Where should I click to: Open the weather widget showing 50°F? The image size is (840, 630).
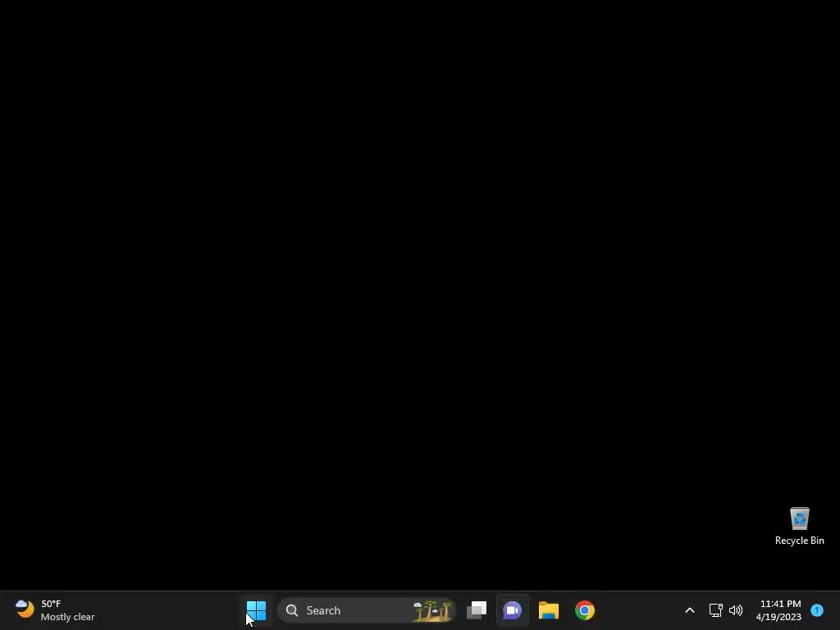point(55,610)
